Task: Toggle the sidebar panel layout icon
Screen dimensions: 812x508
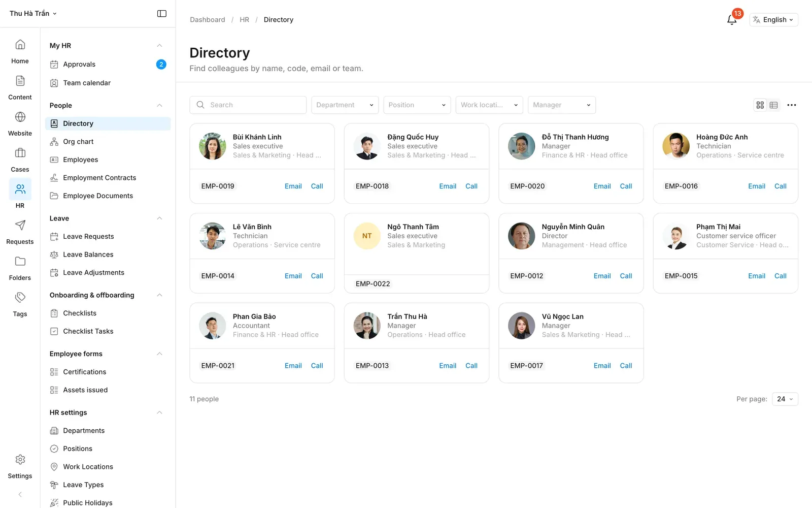Action: pos(162,14)
